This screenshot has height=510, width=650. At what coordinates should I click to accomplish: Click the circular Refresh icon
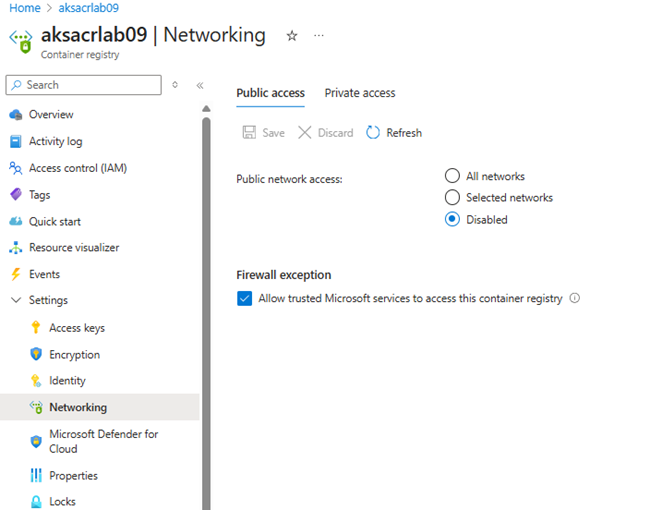pyautogui.click(x=373, y=133)
